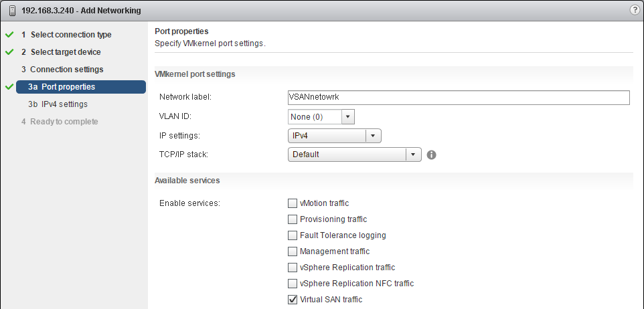
Task: Tick vSphere Replication NFC traffic
Action: coord(293,284)
